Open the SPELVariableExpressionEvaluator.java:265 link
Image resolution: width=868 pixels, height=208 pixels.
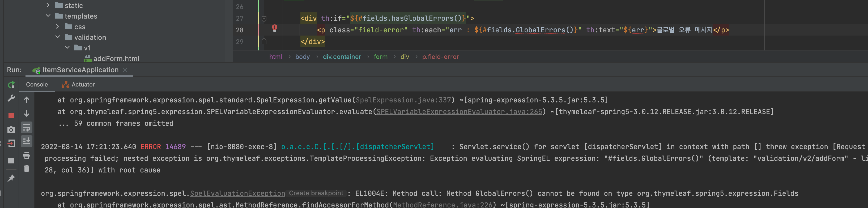click(x=459, y=112)
